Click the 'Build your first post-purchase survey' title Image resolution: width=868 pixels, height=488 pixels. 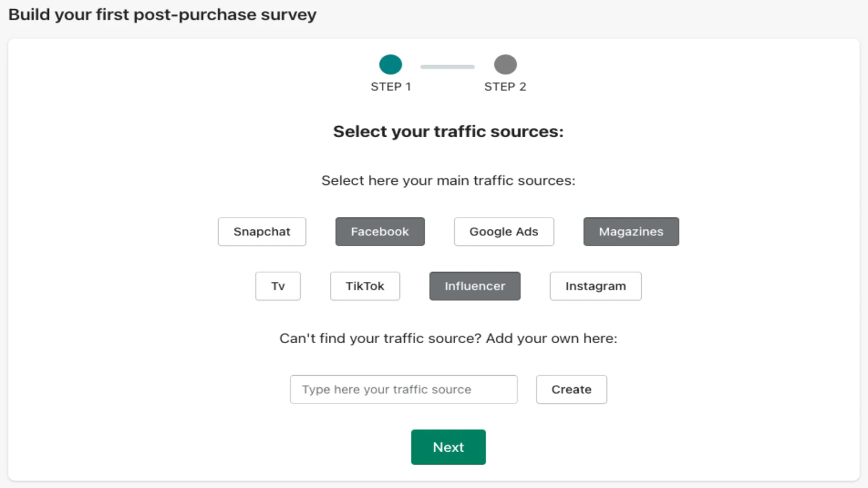pyautogui.click(x=162, y=15)
